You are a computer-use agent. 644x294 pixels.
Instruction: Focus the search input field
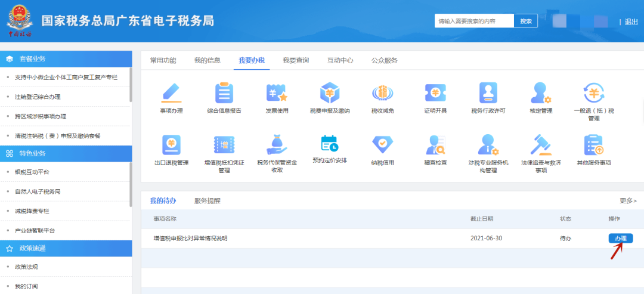(475, 21)
